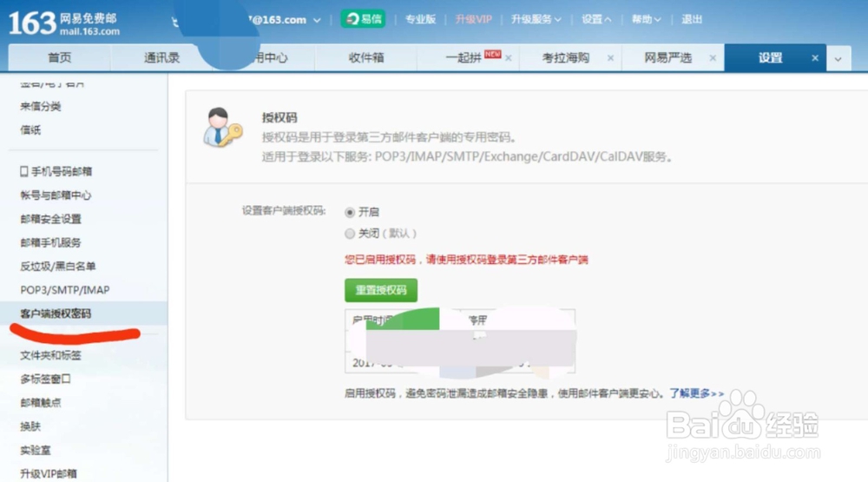Screen dimensions: 868x482
Task: Select the 关闭（默认） radio button
Action: coord(349,234)
